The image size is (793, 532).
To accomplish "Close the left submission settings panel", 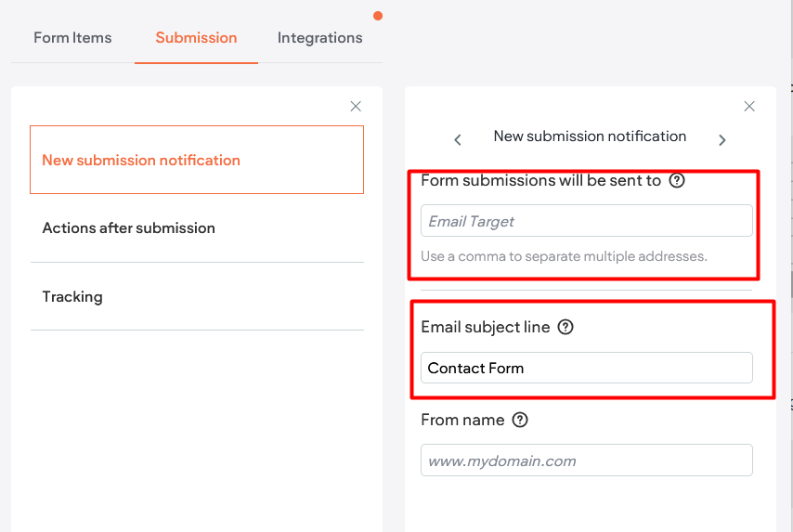I will pyautogui.click(x=356, y=107).
